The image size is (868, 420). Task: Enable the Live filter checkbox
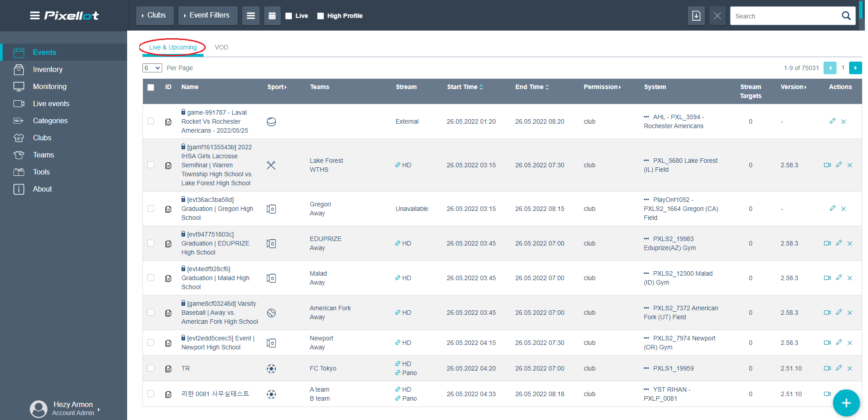coord(289,16)
